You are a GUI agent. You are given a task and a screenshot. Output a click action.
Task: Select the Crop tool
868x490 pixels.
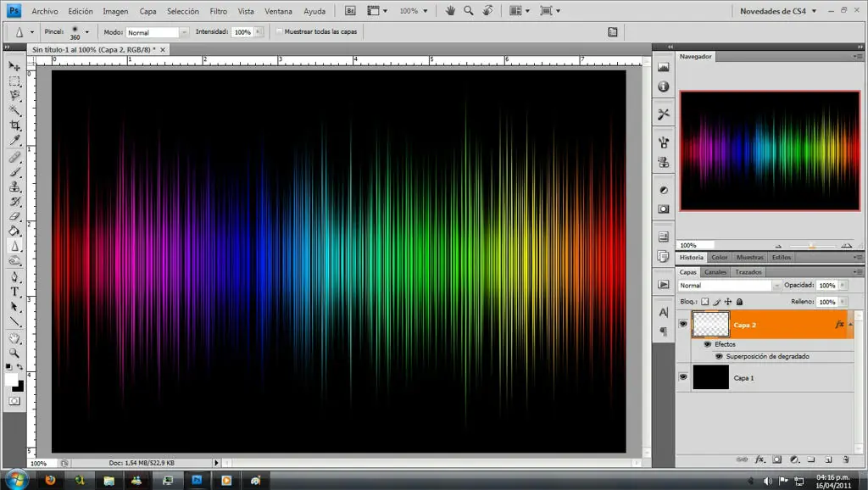click(14, 125)
